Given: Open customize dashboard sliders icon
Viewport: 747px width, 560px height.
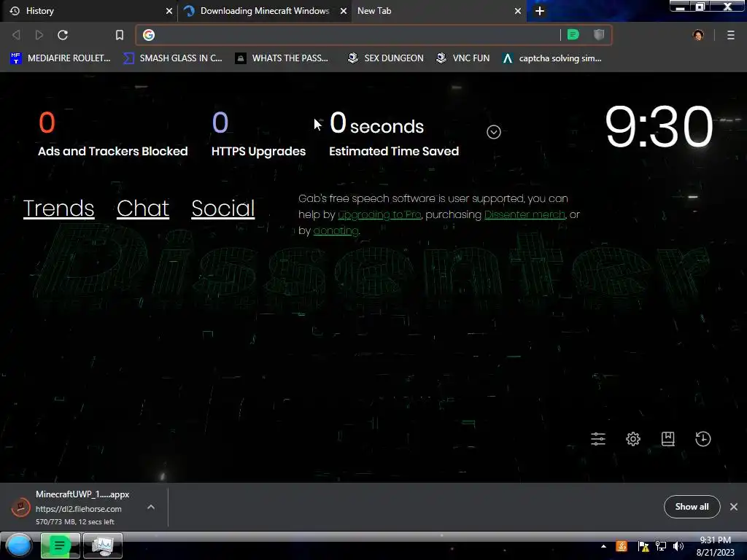Looking at the screenshot, I should (598, 438).
